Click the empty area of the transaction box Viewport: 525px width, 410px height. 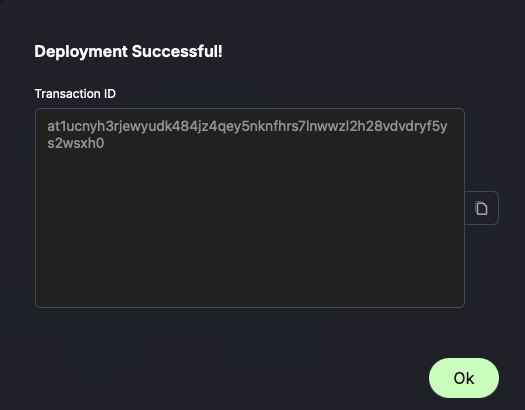point(250,228)
